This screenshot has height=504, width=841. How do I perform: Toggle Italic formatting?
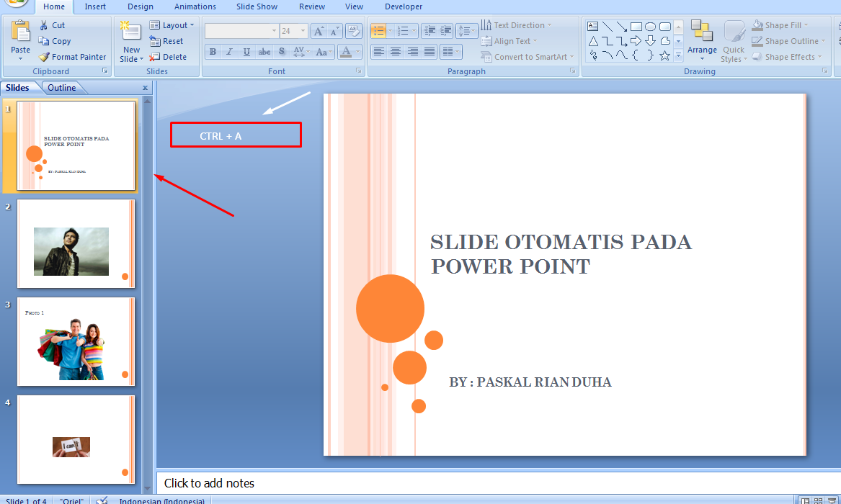coord(230,52)
